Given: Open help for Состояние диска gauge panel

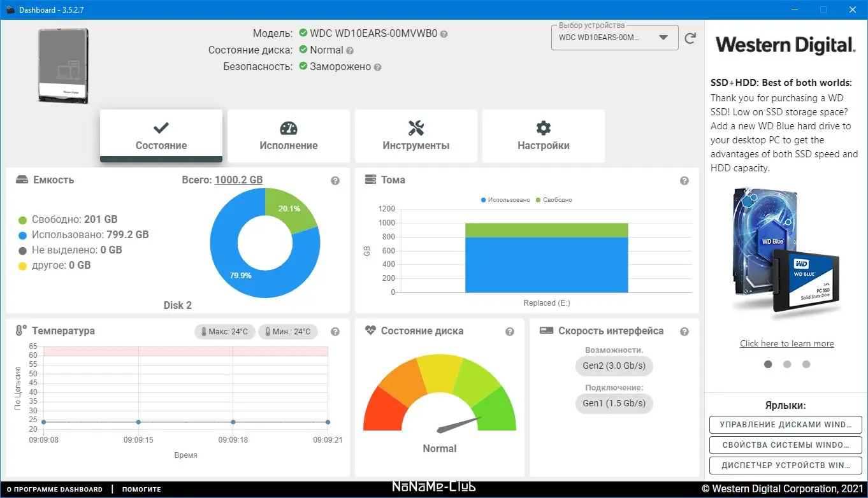Looking at the screenshot, I should [510, 332].
